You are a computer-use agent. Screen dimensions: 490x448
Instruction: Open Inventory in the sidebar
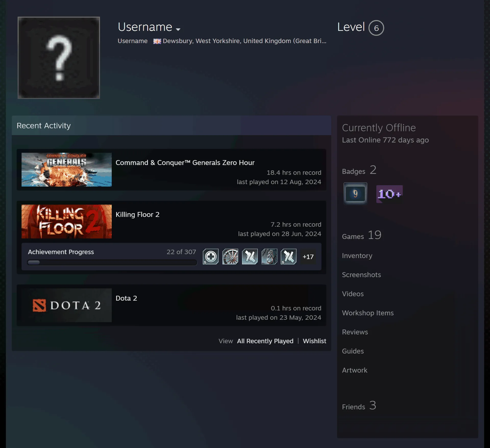357,255
